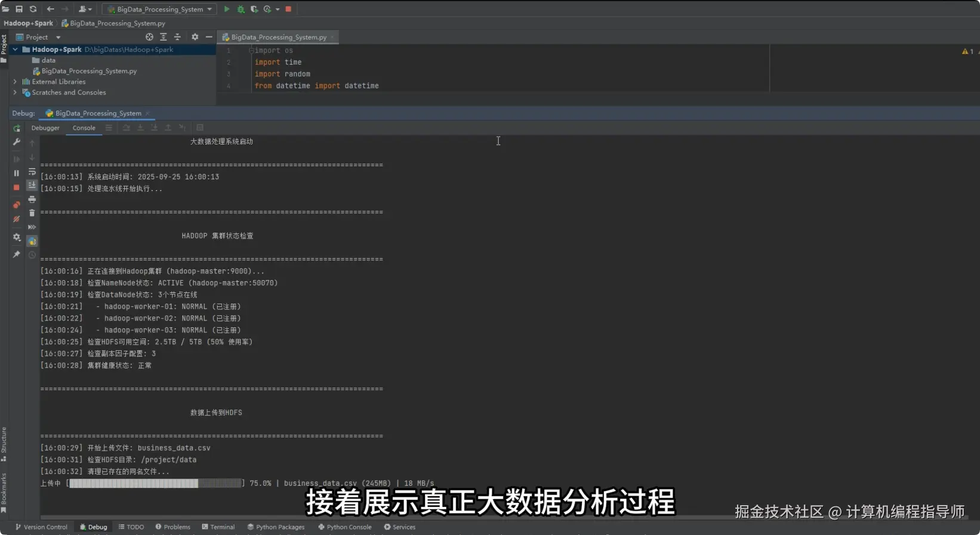Click the green Debug bug icon
The image size is (980, 535).
point(241,9)
